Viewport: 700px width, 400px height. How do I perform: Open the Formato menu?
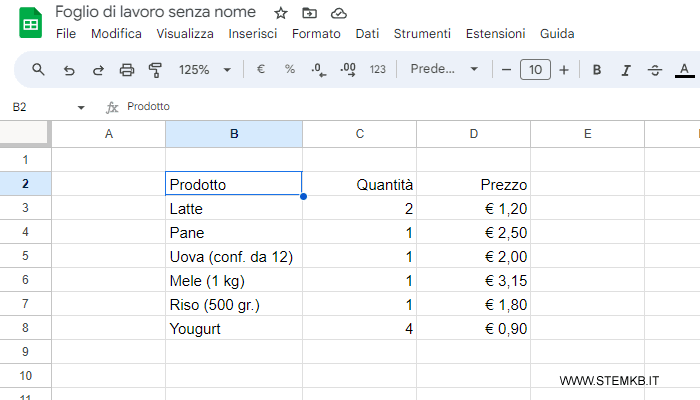[316, 33]
